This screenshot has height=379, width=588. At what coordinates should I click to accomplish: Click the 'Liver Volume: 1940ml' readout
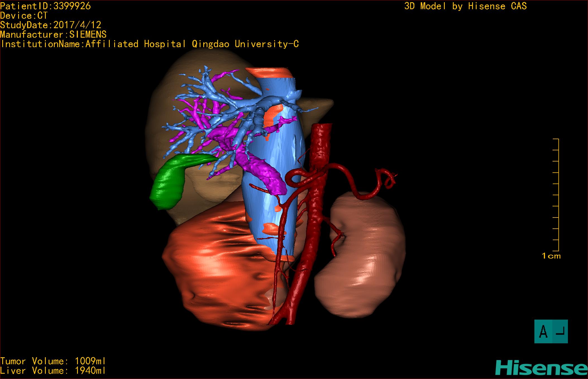[53, 371]
